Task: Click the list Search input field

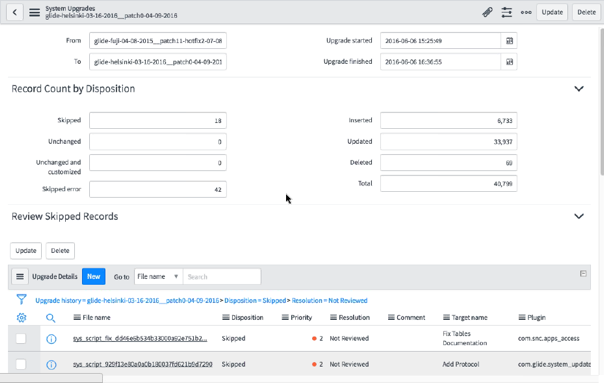Action: tap(222, 277)
